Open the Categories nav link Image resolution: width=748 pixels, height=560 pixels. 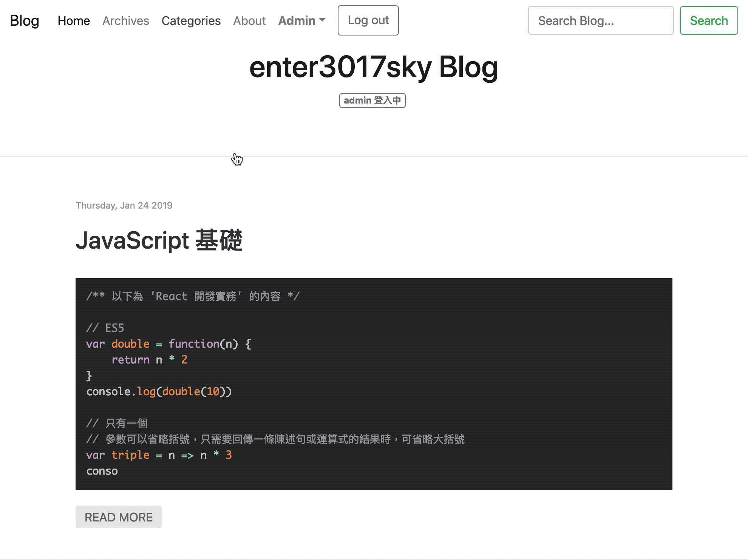191,21
